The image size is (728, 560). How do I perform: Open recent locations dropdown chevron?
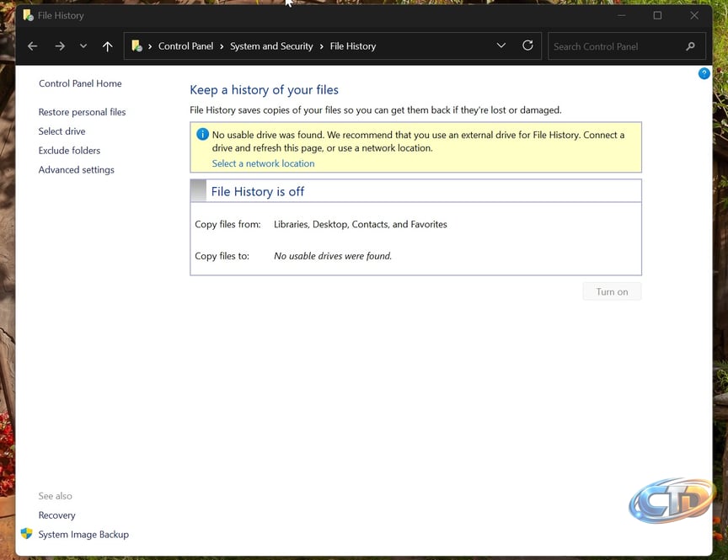[x=83, y=46]
